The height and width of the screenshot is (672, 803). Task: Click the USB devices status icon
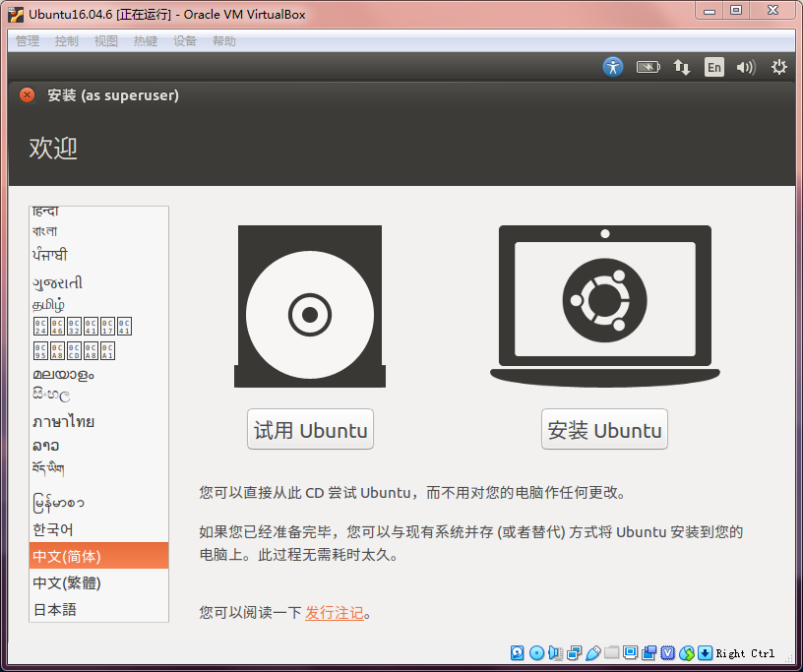point(592,652)
